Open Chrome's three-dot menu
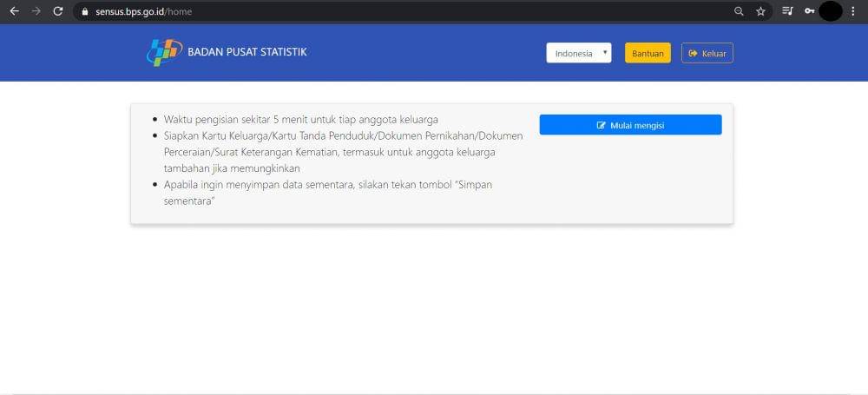 (853, 11)
